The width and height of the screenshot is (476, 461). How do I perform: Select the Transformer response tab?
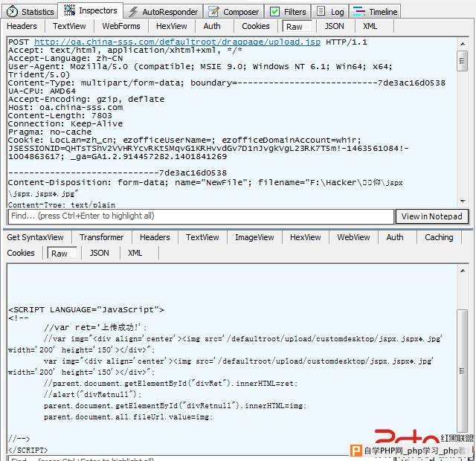[102, 237]
